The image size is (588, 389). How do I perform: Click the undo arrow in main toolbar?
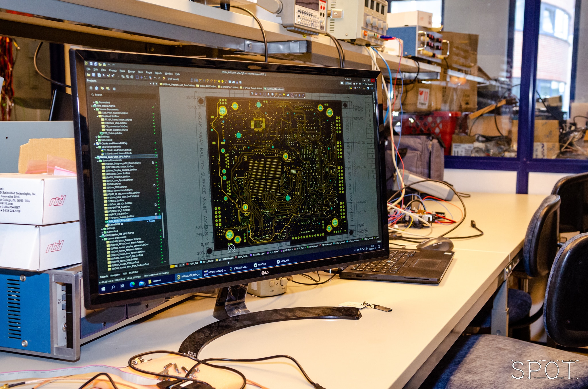[155, 78]
